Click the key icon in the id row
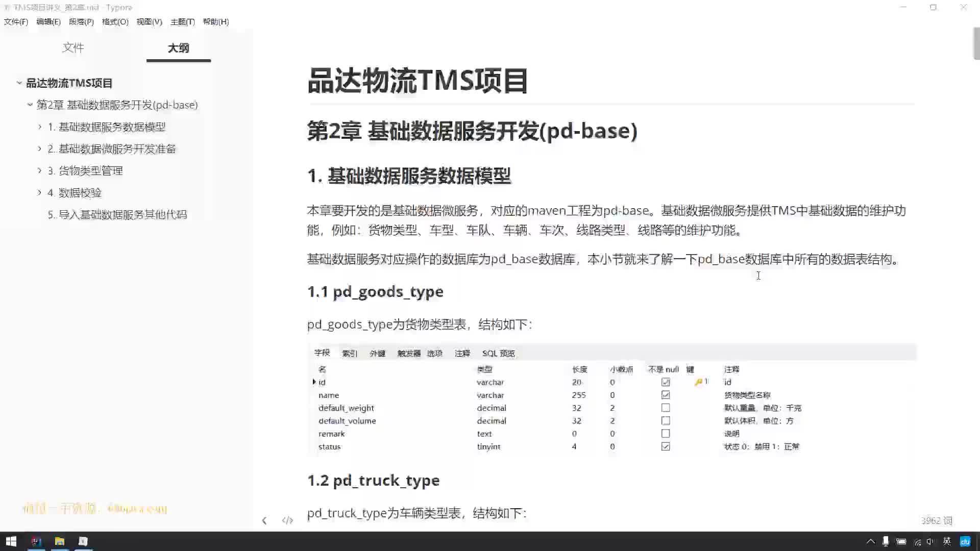The height and width of the screenshot is (551, 980). tap(698, 382)
